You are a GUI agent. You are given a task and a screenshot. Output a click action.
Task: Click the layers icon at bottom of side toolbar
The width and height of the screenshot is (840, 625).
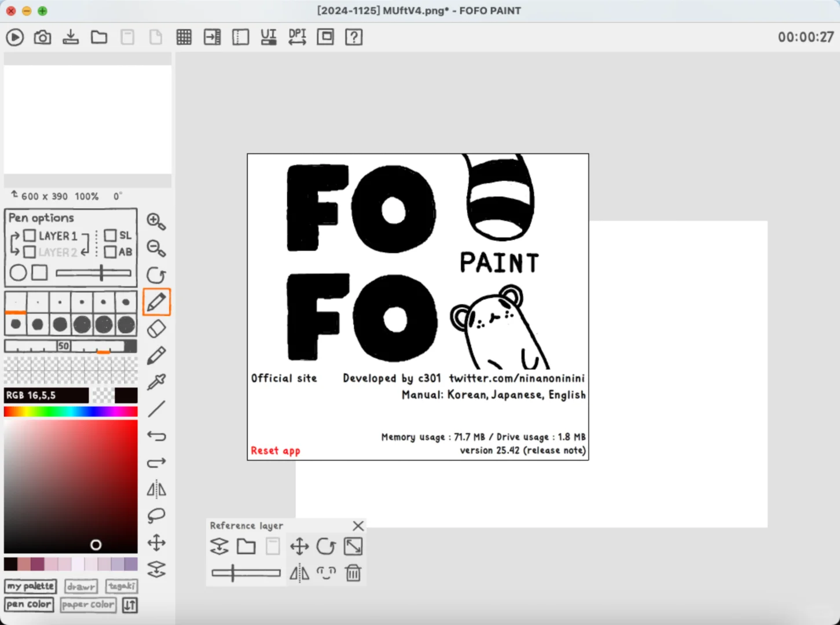coord(156,569)
